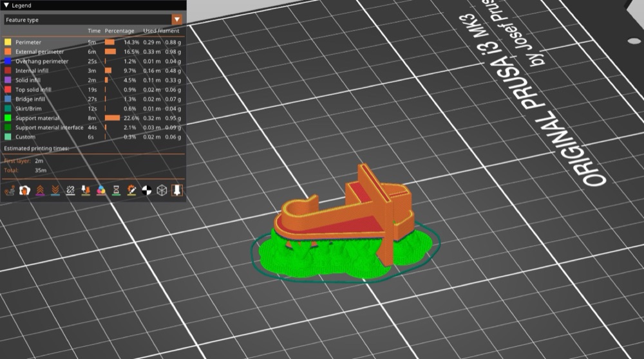Toggle Shells wireframe cube icon
644x359 pixels.
162,190
